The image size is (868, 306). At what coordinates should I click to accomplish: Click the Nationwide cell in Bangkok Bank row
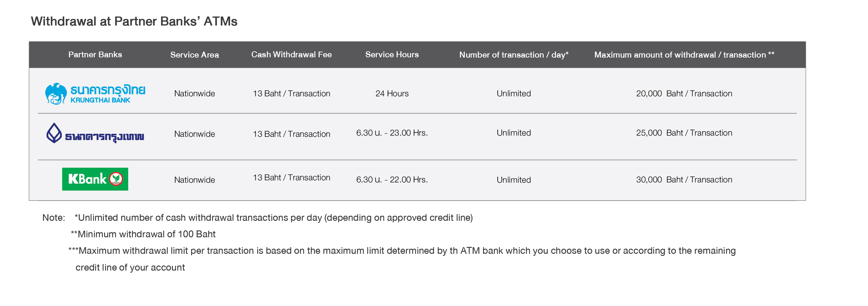[x=194, y=134]
